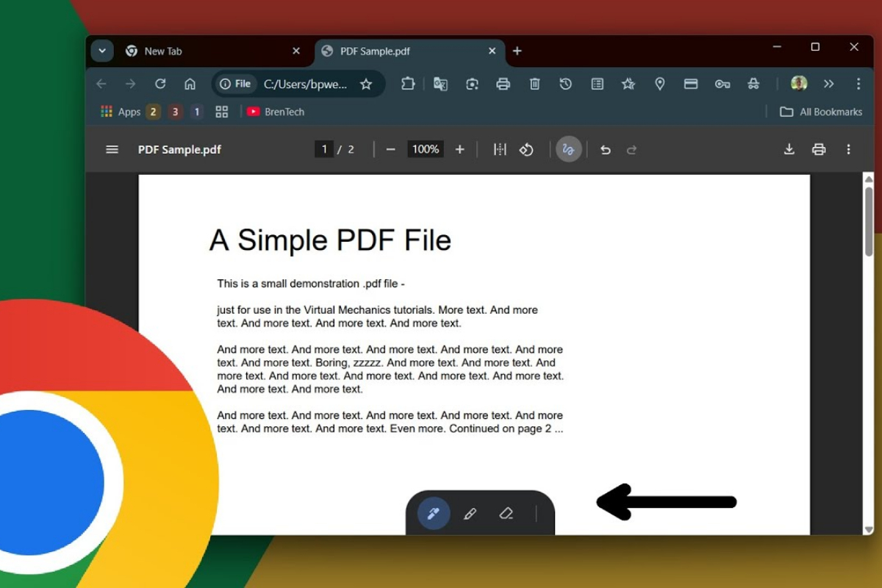Click the history clock extension icon
Screen dimensions: 882x588
565,84
